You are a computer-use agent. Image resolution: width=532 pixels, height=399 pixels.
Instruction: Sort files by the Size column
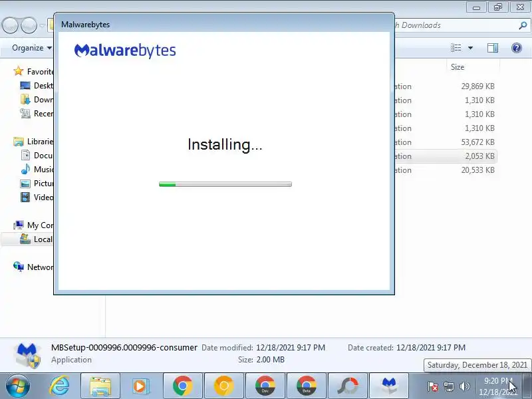coord(473,67)
